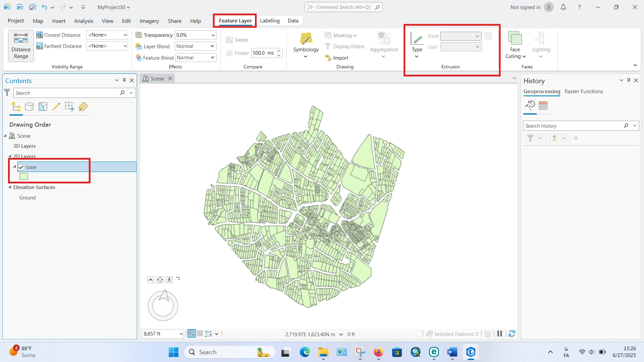This screenshot has width=644, height=362.
Task: Open Face Culling options
Action: (x=515, y=46)
